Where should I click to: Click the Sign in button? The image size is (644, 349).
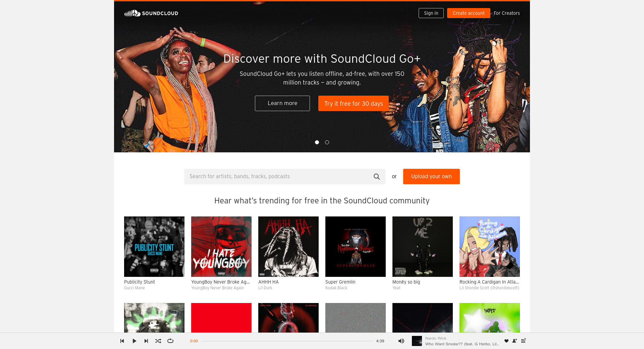[x=431, y=13]
